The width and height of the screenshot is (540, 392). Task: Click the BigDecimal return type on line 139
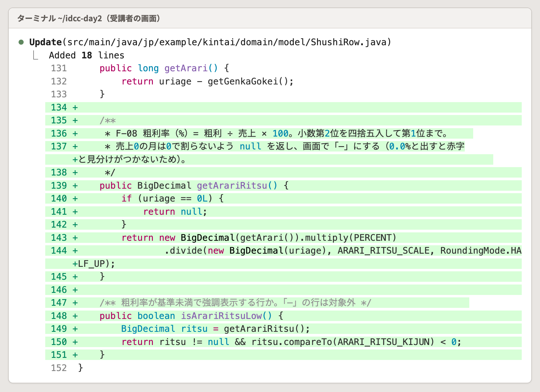(x=164, y=186)
